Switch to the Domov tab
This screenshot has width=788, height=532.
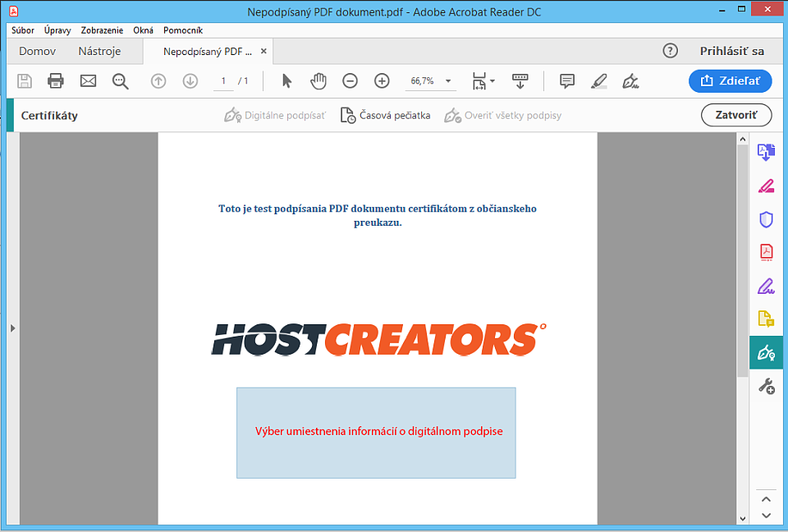[37, 51]
